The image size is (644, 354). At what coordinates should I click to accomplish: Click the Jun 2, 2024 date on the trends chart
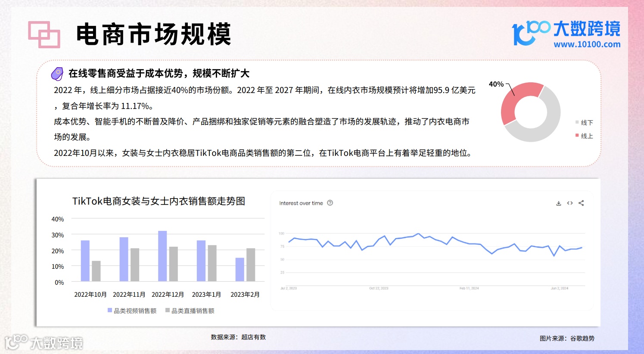coord(560,288)
